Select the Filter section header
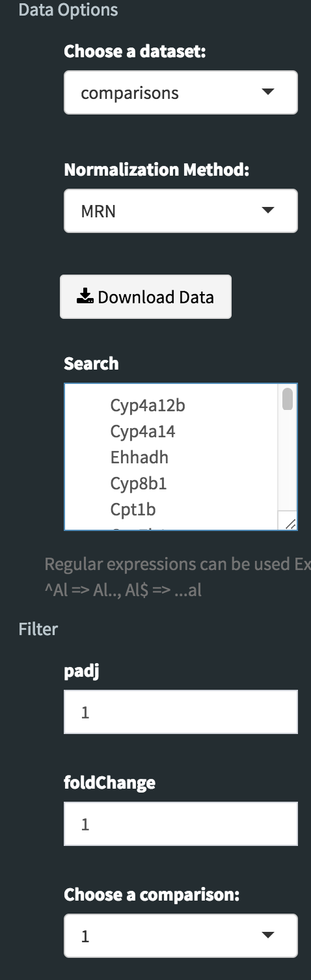This screenshot has width=311, height=980. pyautogui.click(x=38, y=629)
